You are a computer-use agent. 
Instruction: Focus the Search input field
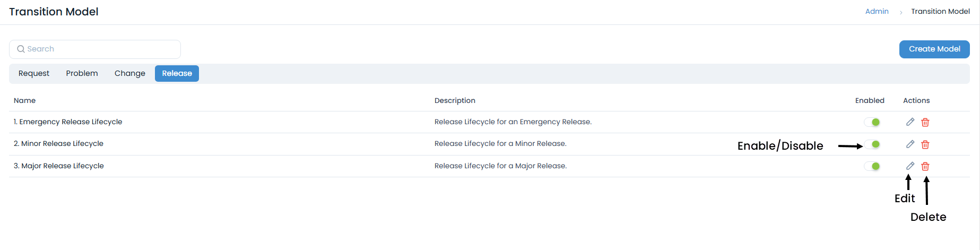click(101, 49)
